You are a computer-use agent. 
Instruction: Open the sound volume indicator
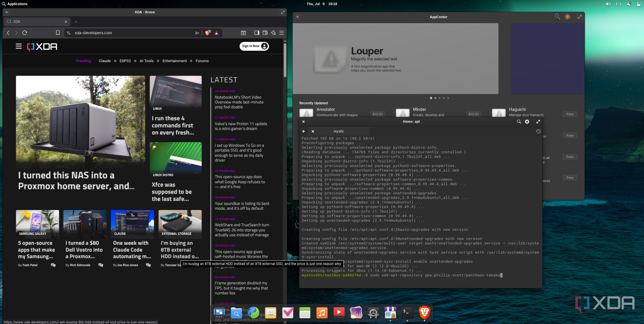(x=608, y=4)
